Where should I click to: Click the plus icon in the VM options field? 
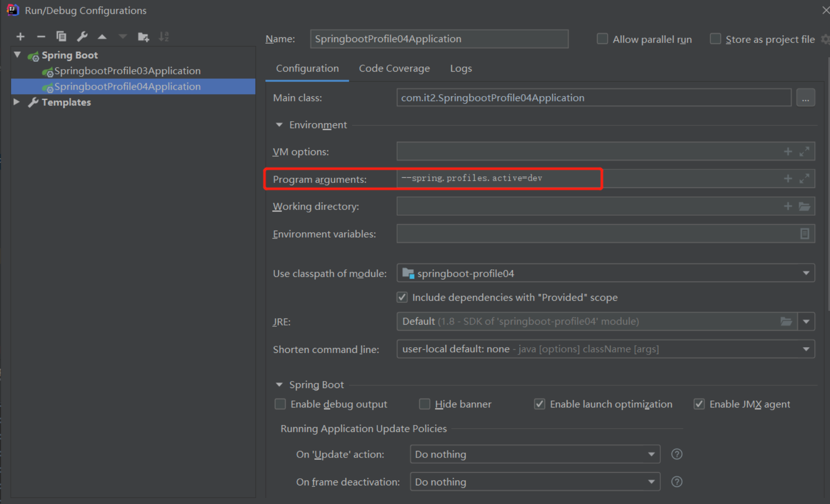click(x=788, y=152)
